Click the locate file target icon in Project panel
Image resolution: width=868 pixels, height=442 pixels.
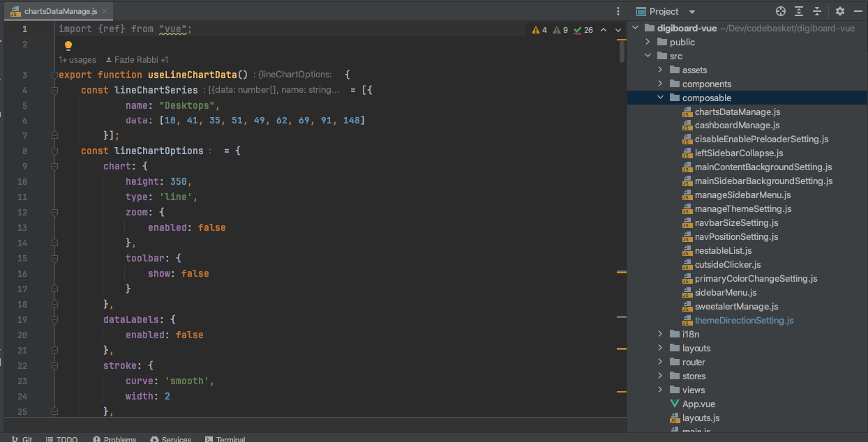click(x=781, y=11)
